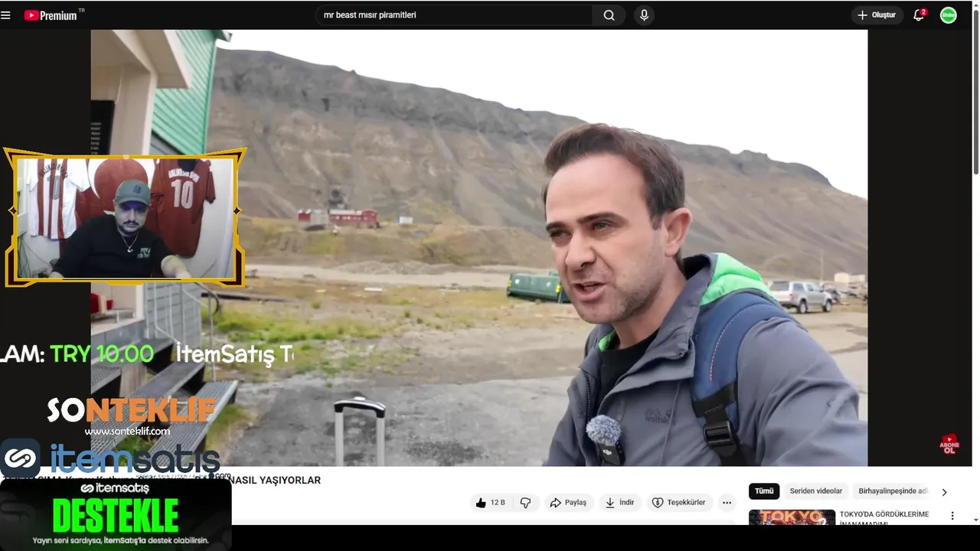Screen dimensions: 980x551
Task: Open the YouTube hamburger guide menu
Action: (6, 15)
